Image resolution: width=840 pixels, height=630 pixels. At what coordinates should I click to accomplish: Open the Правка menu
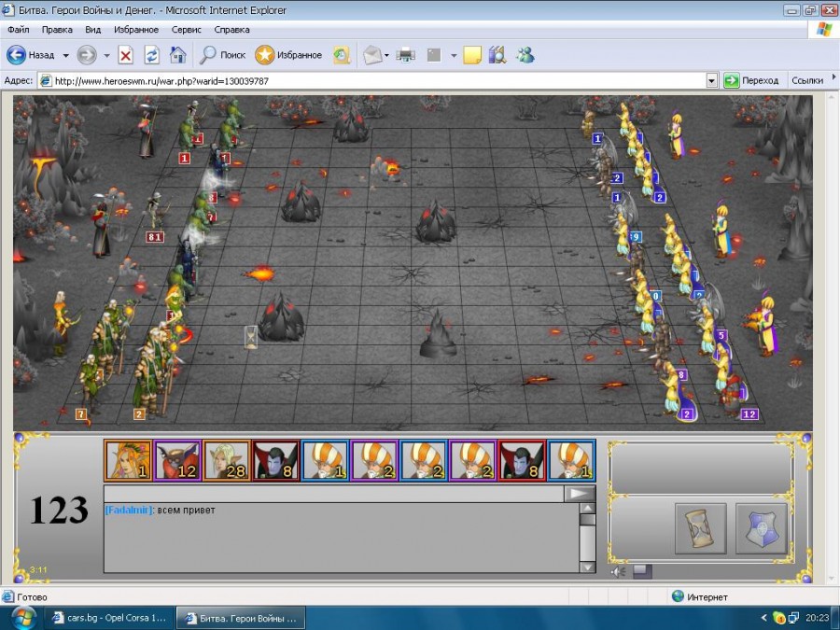(57, 30)
